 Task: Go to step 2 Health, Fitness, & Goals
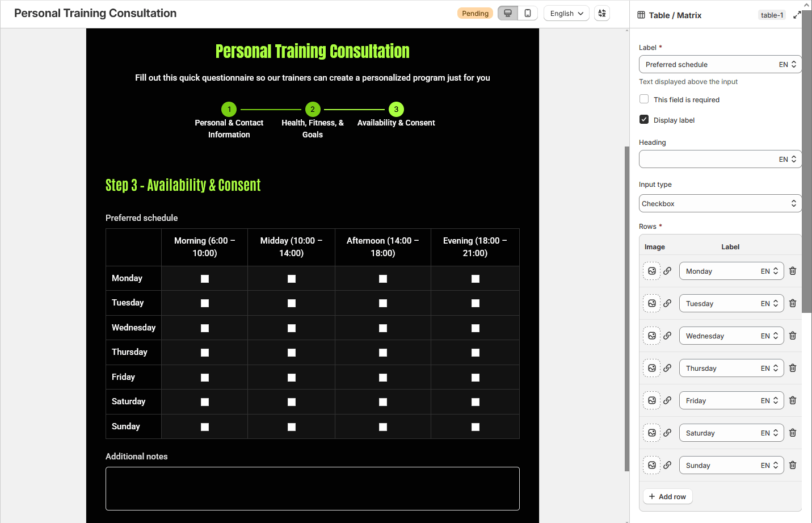coord(313,109)
